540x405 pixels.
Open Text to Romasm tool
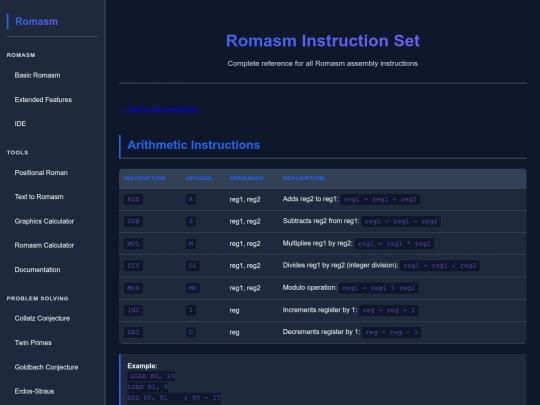click(x=39, y=197)
